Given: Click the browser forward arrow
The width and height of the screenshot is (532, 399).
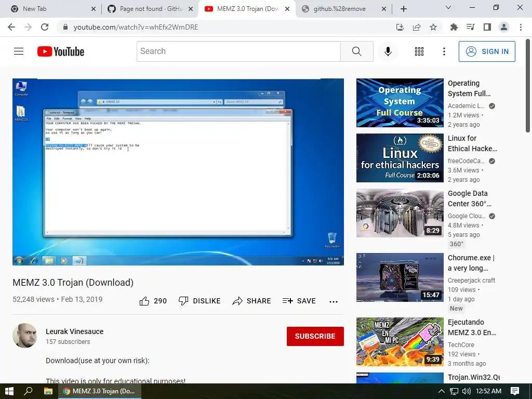Looking at the screenshot, I should coord(28,27).
